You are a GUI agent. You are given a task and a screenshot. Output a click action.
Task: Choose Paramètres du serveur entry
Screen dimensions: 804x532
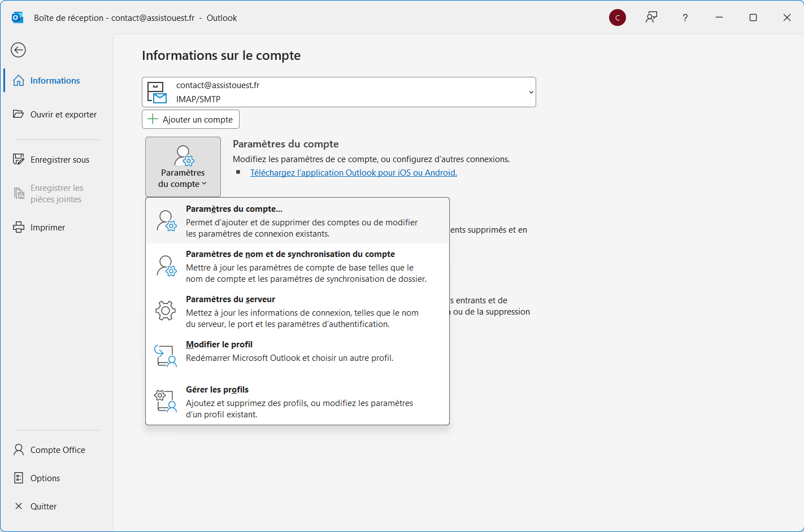(297, 311)
